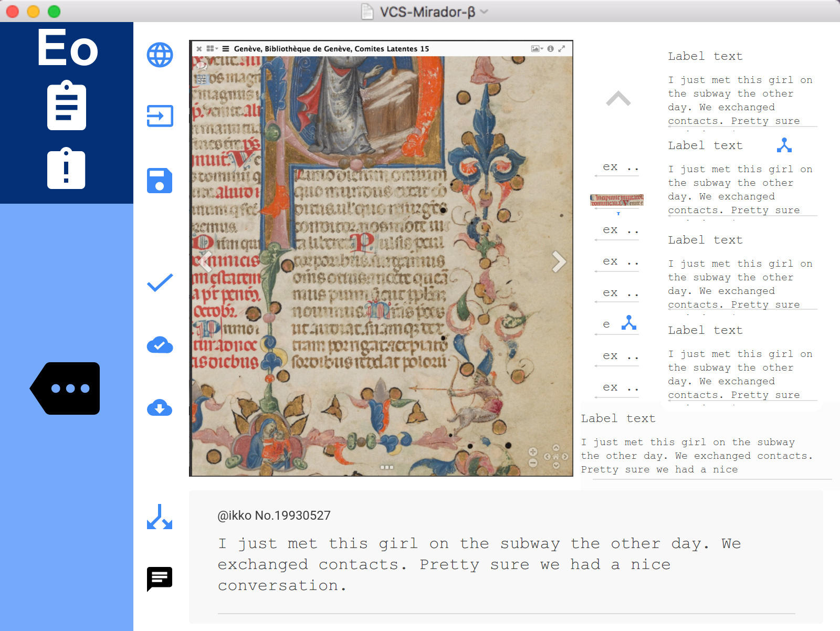This screenshot has width=840, height=631.
Task: Show manuscript info with the info icon
Action: click(550, 49)
